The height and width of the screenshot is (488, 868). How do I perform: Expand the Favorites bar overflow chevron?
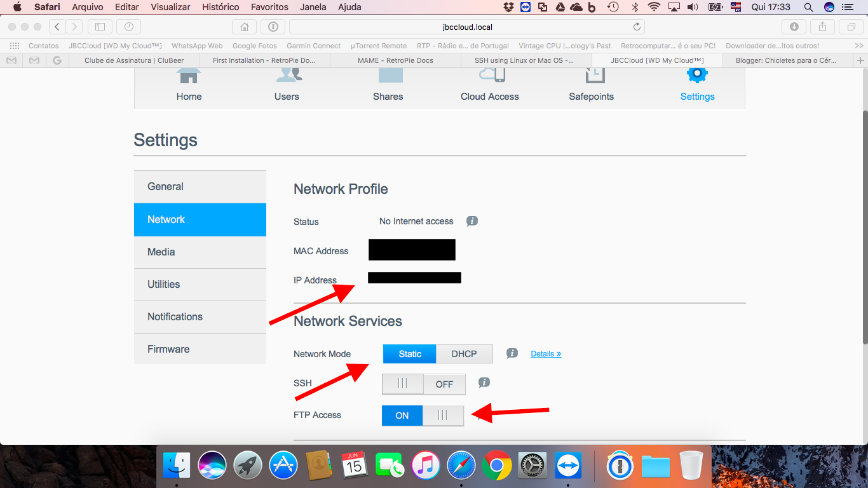pos(858,46)
